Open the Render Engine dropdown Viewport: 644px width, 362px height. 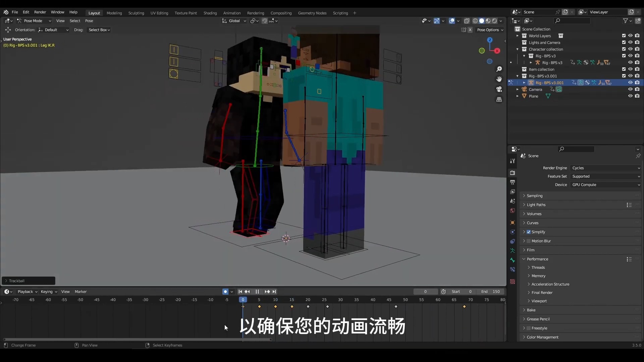[x=606, y=168]
